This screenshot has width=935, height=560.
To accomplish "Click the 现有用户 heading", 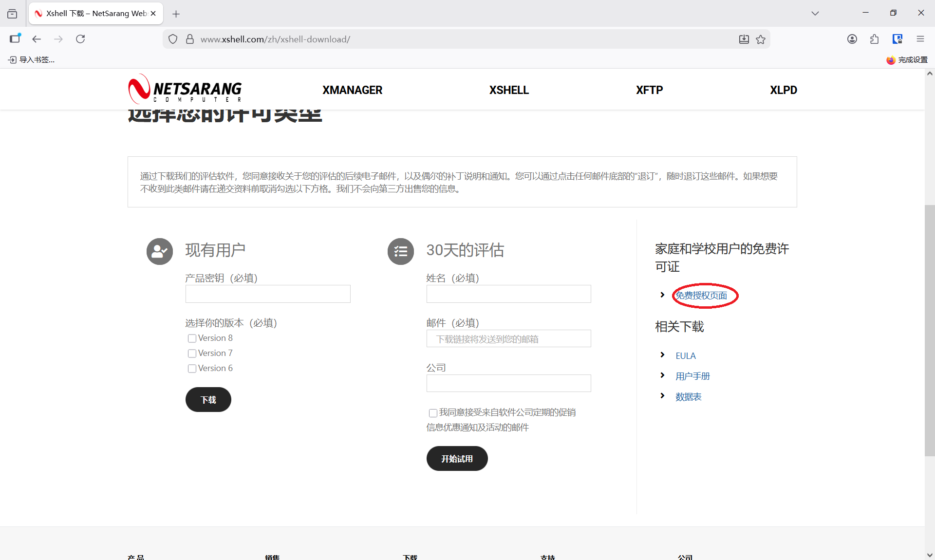I will (x=215, y=250).
